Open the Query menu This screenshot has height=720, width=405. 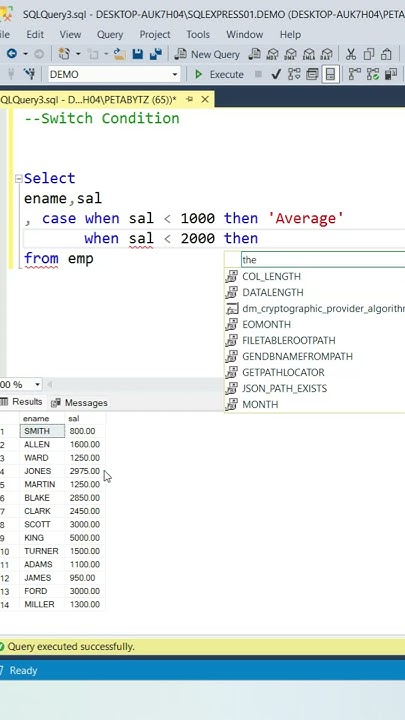(x=110, y=34)
